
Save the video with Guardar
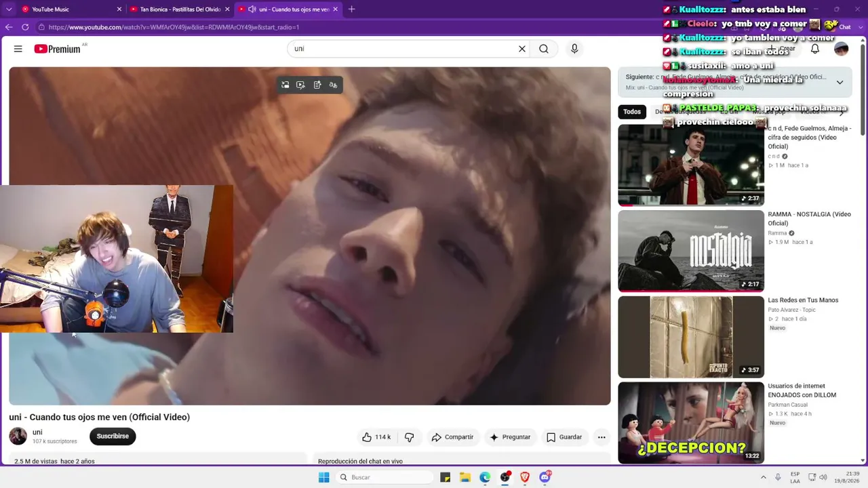tap(564, 437)
